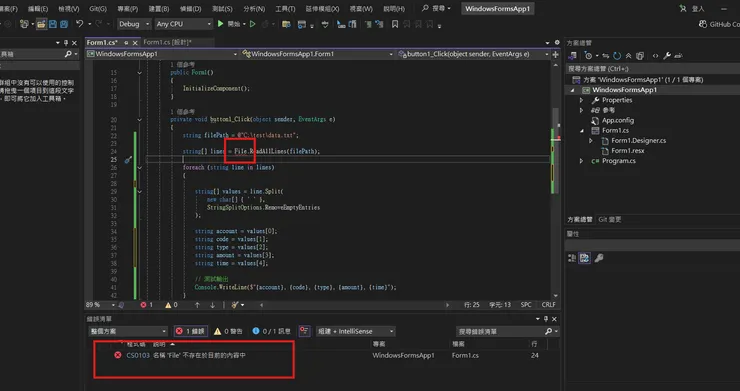The height and width of the screenshot is (391, 740).
Task: Toggle the categorized view button in Properties panel
Action: (572, 258)
